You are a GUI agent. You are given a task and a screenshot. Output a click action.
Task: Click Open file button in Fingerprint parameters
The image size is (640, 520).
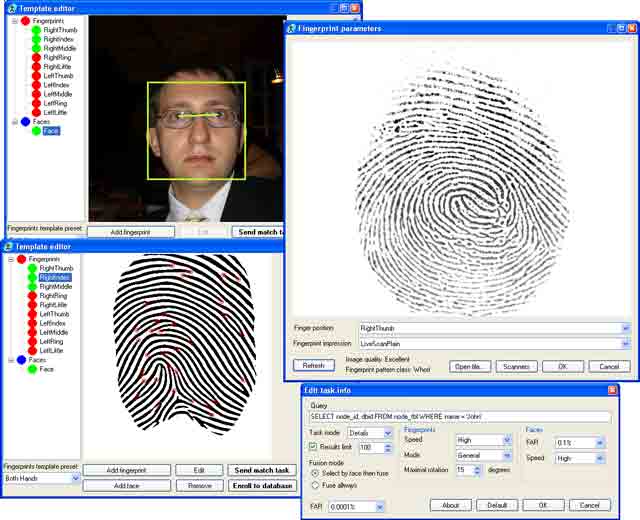pos(470,367)
